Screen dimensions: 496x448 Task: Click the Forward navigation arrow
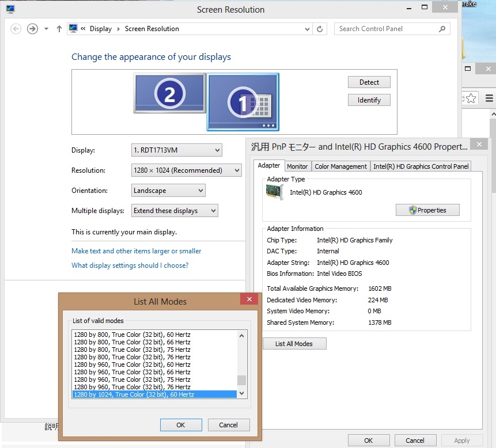[x=32, y=29]
